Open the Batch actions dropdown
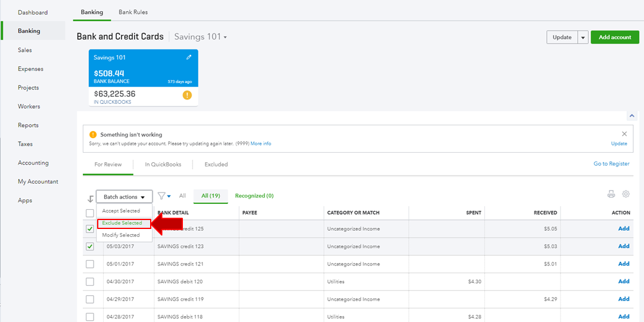The image size is (644, 322). pyautogui.click(x=125, y=197)
